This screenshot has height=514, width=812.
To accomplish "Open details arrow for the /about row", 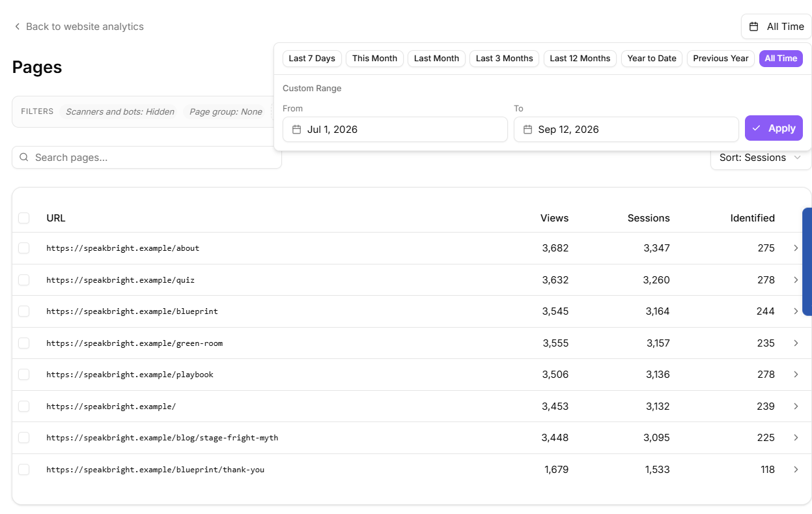I will [x=796, y=248].
